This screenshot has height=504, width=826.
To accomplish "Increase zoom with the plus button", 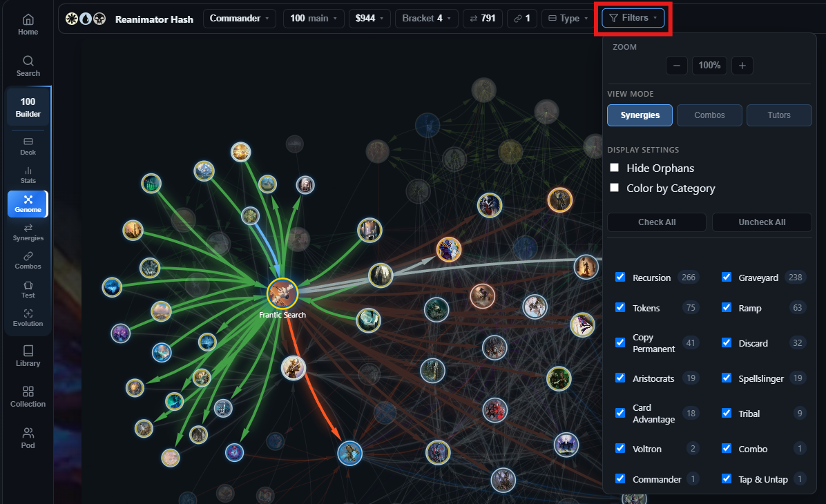I will 742,66.
